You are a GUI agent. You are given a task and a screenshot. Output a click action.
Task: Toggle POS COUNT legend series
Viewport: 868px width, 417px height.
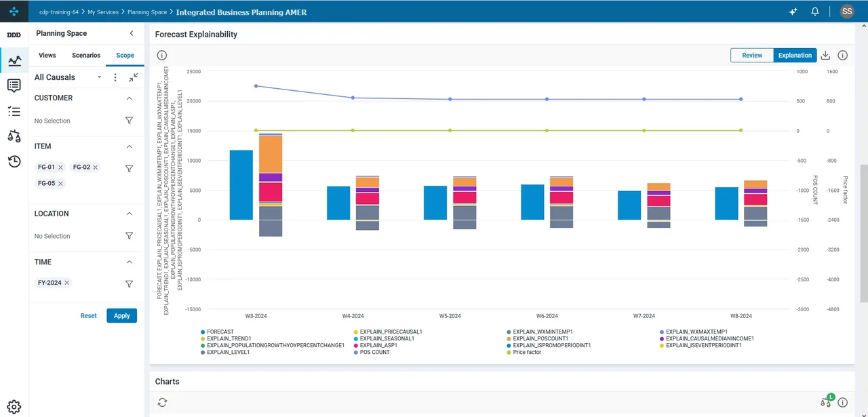pos(371,353)
